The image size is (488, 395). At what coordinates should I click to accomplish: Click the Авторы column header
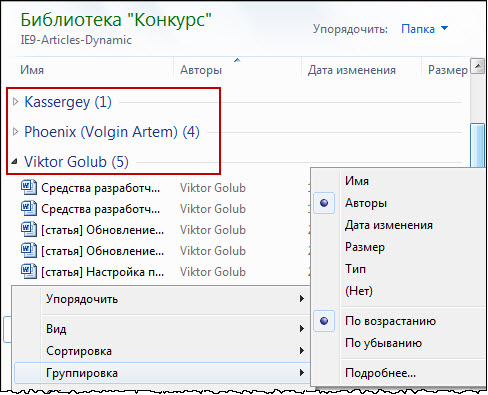(201, 70)
